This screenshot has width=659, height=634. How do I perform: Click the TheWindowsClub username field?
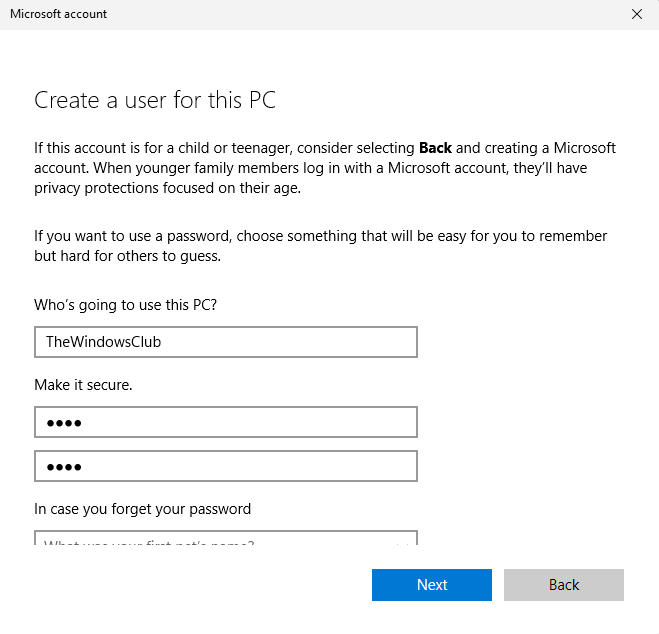coord(225,342)
